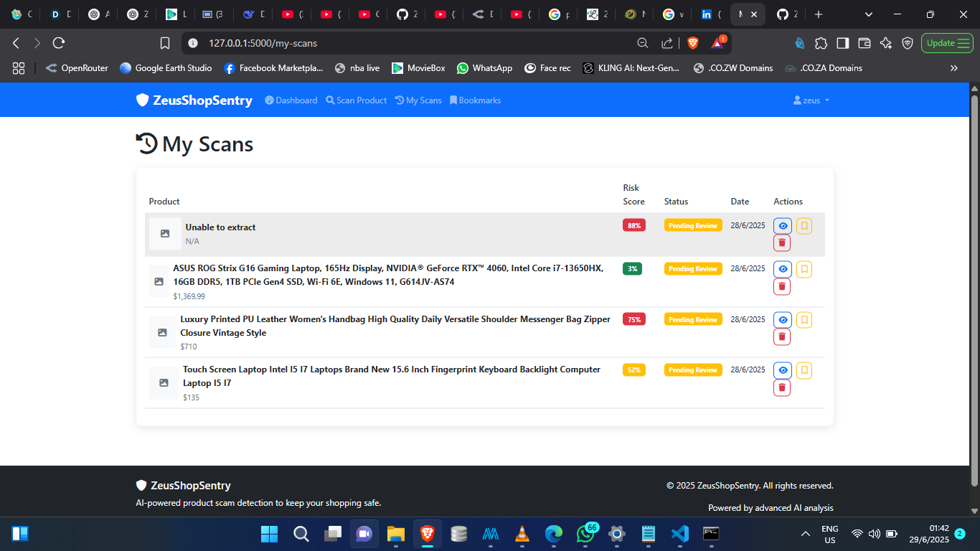Click the browser Update button
The image size is (980, 551).
[947, 43]
